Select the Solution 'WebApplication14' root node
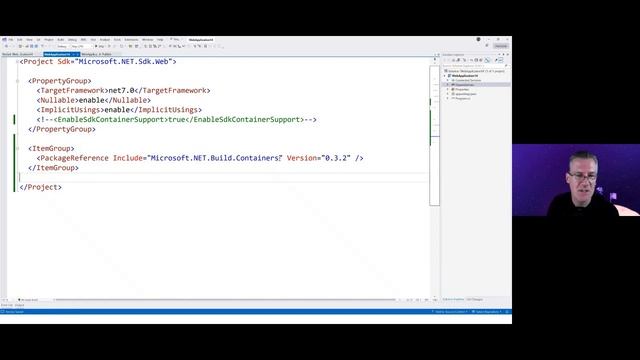640x360 pixels. (x=475, y=71)
